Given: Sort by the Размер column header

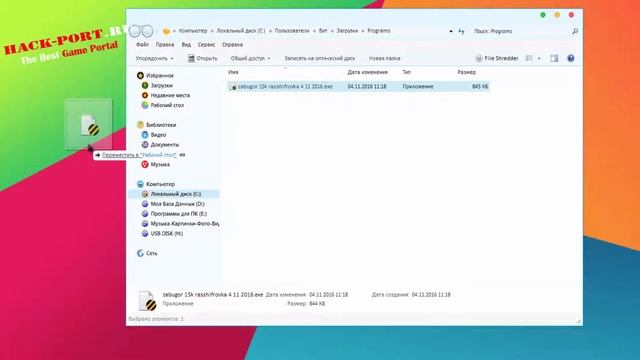Looking at the screenshot, I should click(467, 72).
